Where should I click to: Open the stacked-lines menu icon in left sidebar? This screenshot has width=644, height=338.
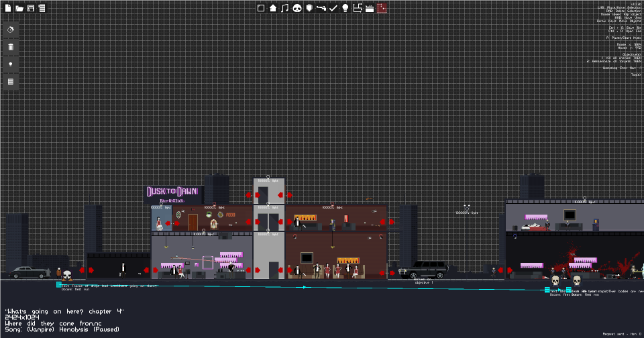point(11,82)
